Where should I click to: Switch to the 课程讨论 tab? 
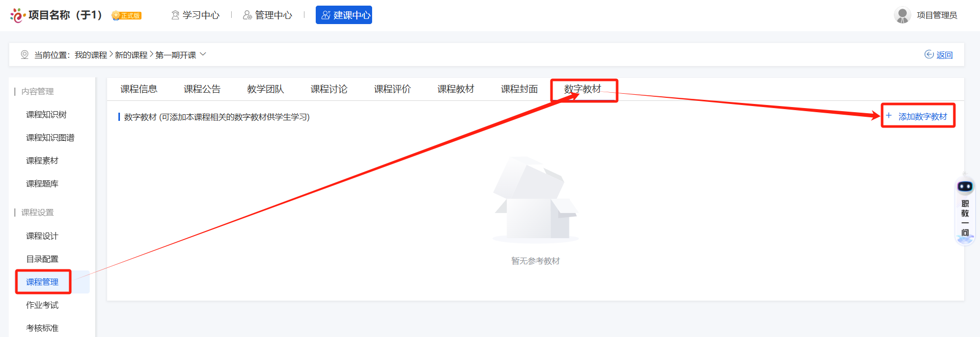(x=329, y=89)
